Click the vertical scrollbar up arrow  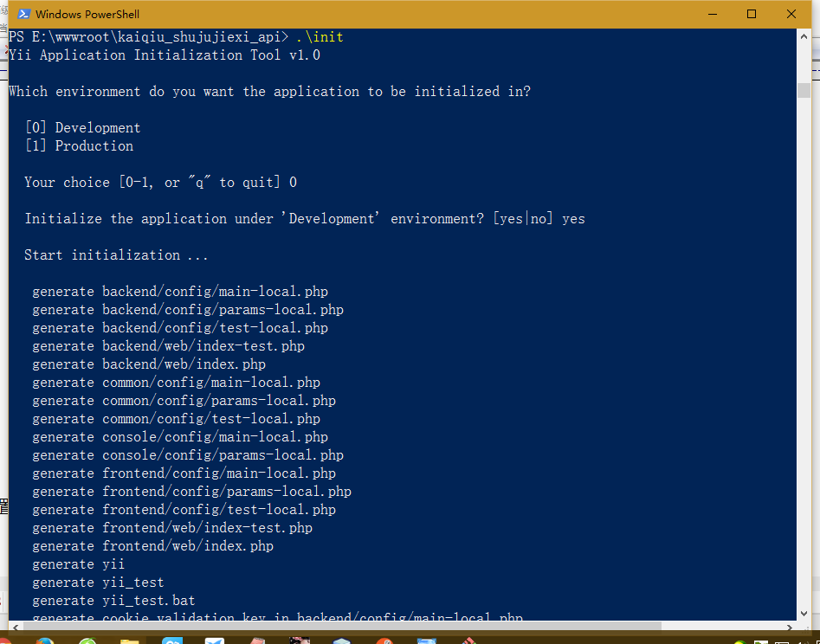pos(804,37)
